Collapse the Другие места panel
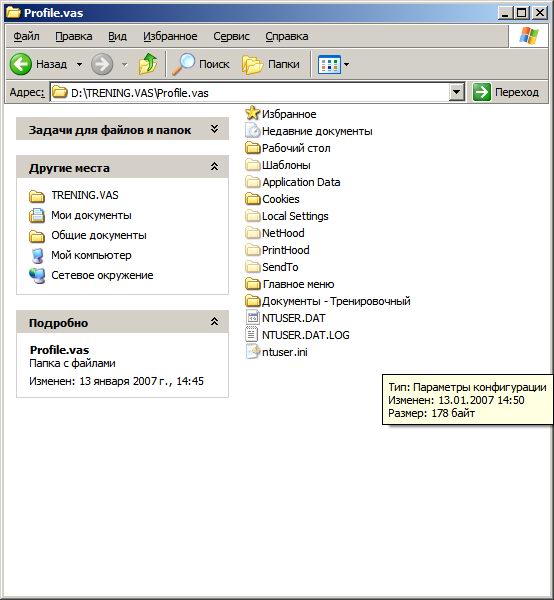Viewport: 554px width, 600px height. 215,166
